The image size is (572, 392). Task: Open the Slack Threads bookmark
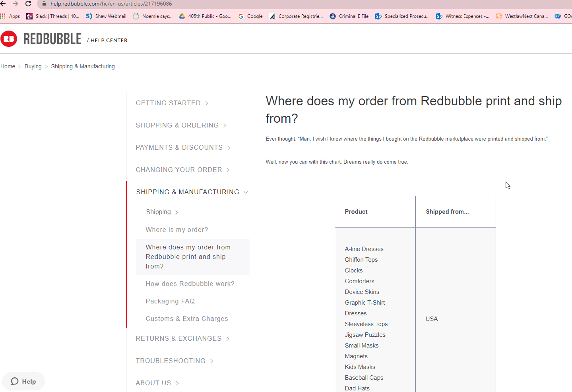53,16
